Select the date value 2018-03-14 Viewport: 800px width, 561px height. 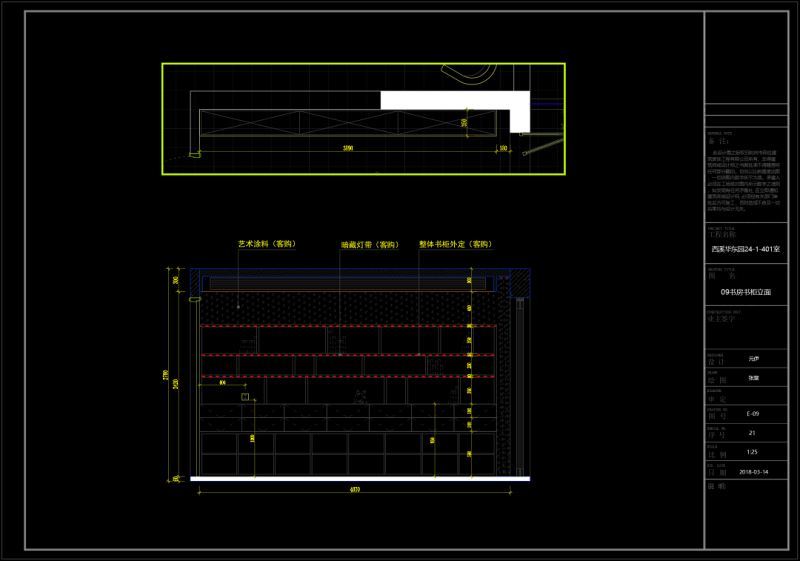[x=753, y=471]
